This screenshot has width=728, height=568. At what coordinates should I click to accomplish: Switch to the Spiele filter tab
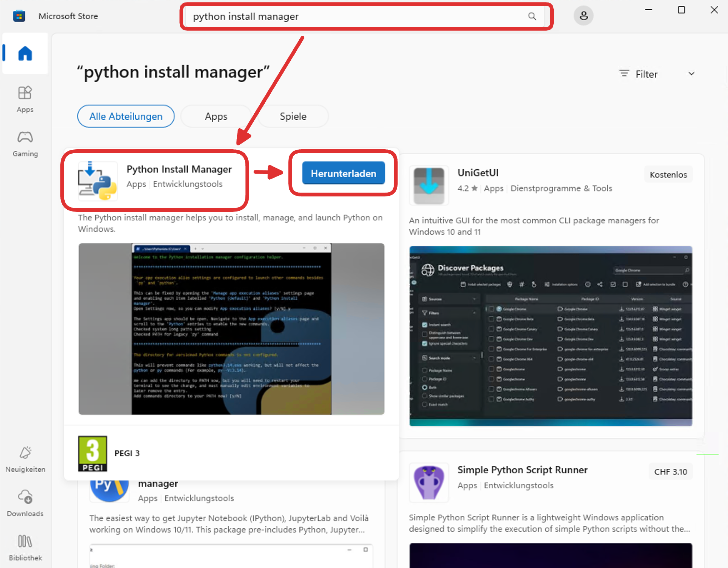[x=293, y=116]
